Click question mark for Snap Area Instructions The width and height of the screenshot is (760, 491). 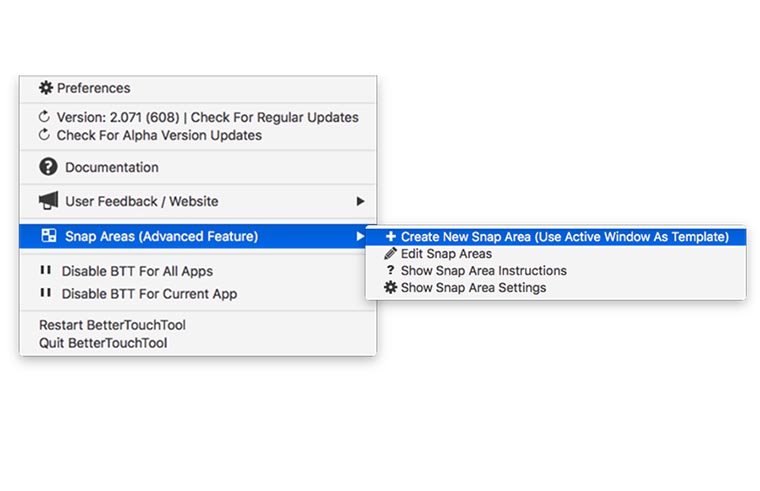[390, 270]
